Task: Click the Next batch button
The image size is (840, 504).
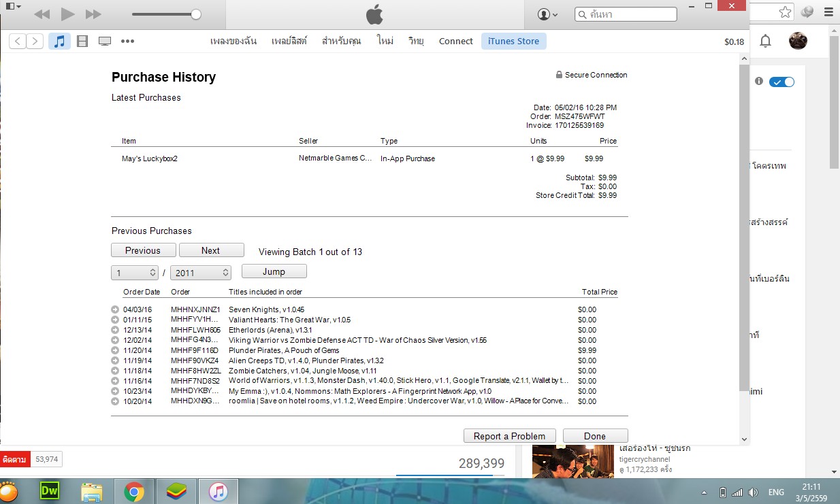Action: (x=211, y=250)
